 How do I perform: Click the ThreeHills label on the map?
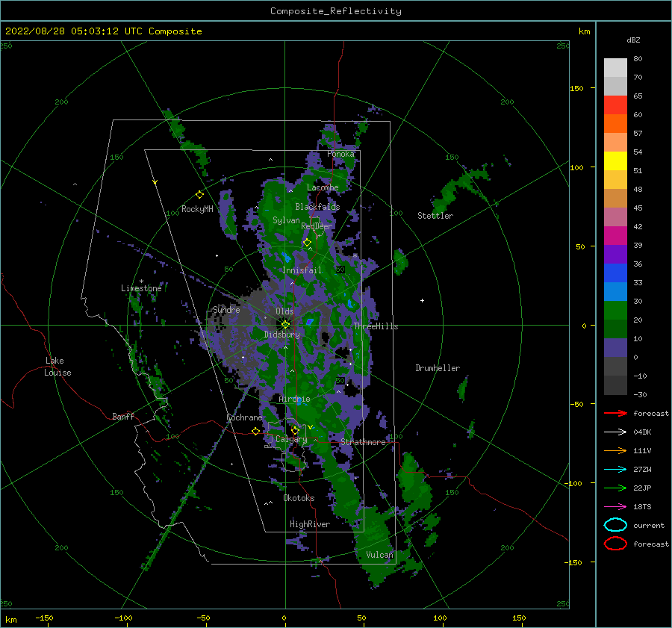(x=376, y=326)
